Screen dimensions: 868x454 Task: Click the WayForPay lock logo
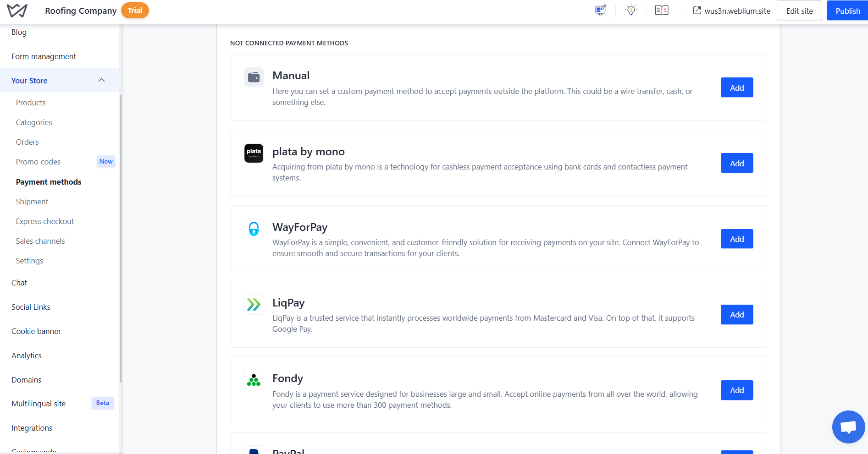pos(254,229)
